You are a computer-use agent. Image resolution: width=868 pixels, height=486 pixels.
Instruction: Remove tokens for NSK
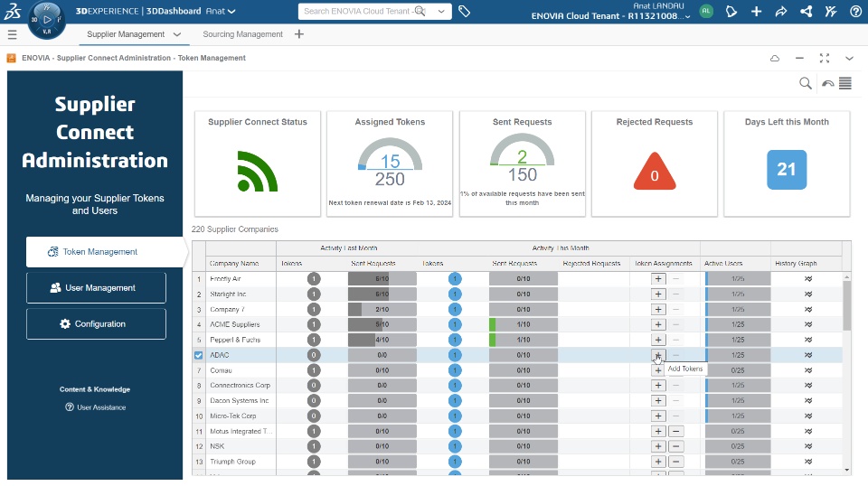click(x=676, y=446)
